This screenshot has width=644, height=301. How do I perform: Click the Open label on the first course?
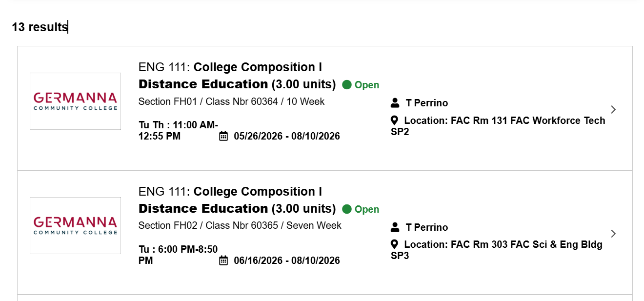[366, 84]
